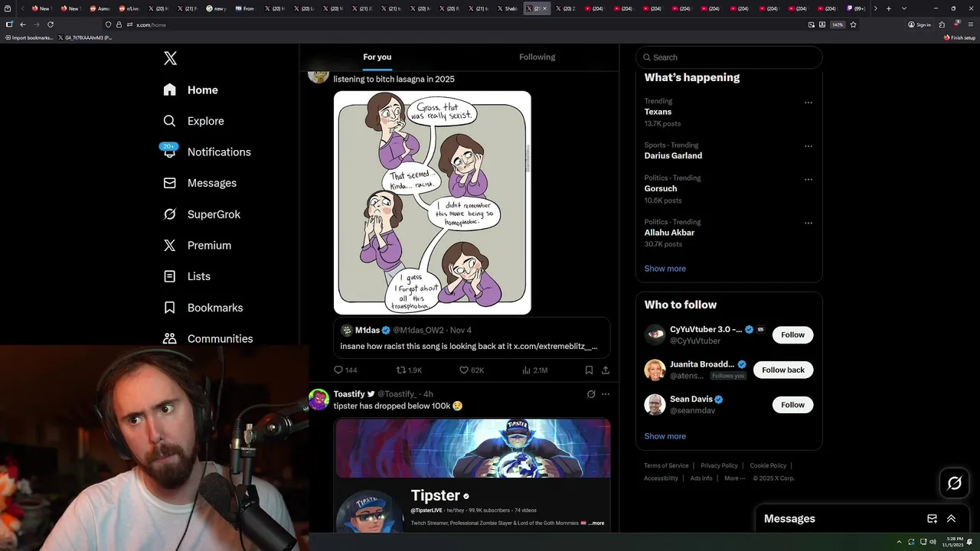This screenshot has width=980, height=551.
Task: Select the For you tab
Action: [377, 57]
